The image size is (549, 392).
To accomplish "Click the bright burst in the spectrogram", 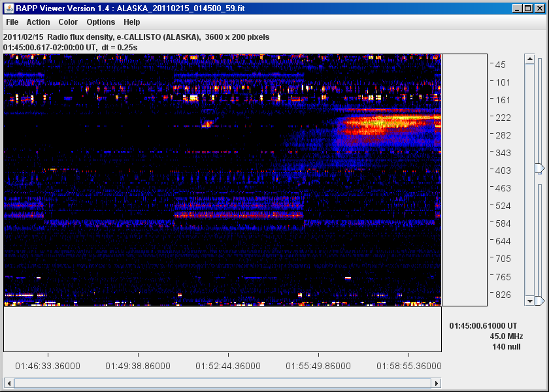I will tap(389, 123).
